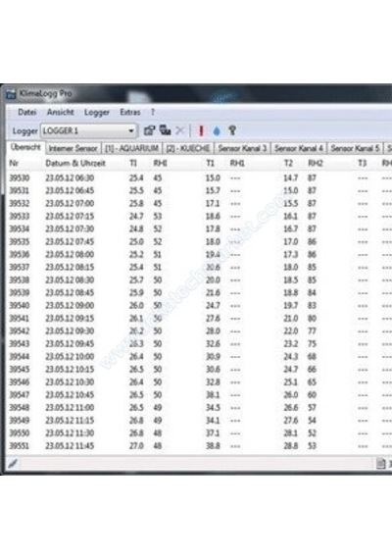Switch to the Sensor Kanal 5 tab
This screenshot has width=392, height=559.
(x=355, y=149)
